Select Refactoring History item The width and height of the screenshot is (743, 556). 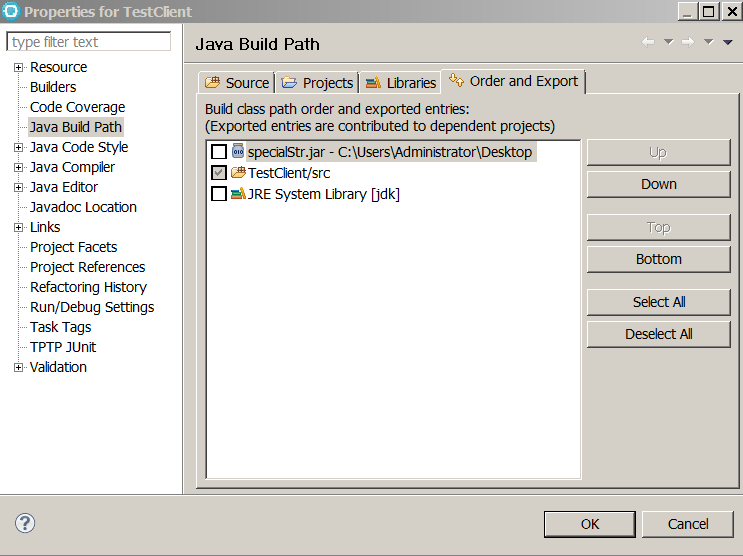click(89, 287)
